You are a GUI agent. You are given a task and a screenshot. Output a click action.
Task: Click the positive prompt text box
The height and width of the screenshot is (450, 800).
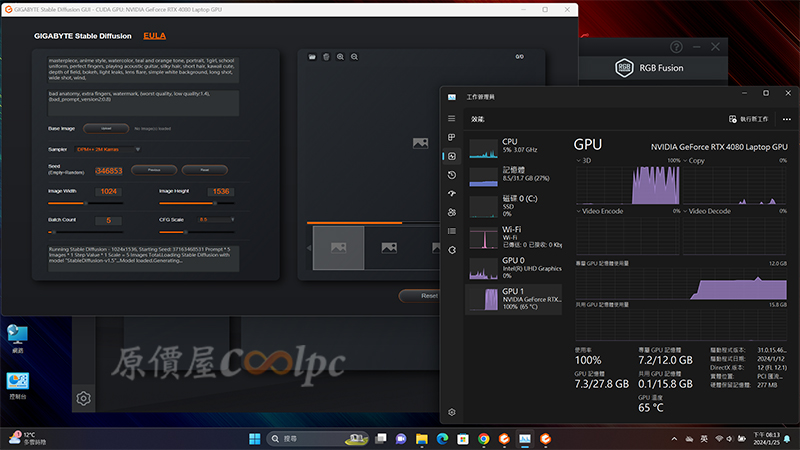coord(143,69)
